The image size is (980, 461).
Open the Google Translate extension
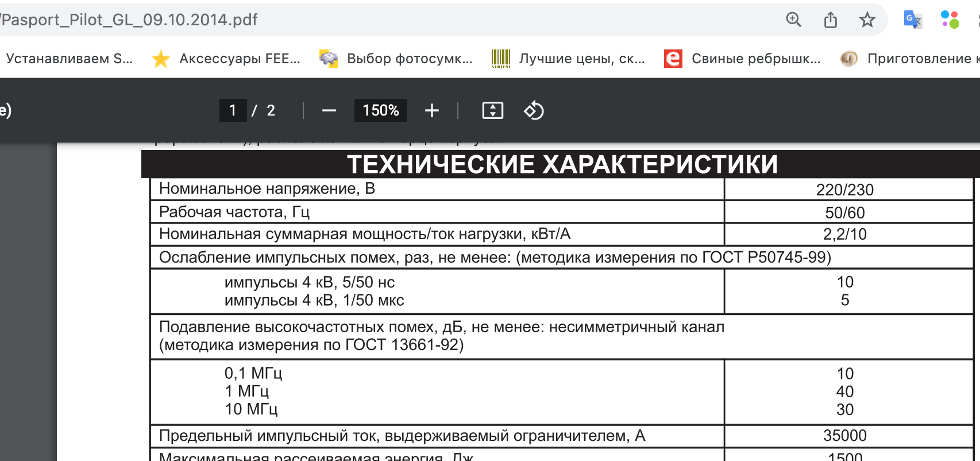point(912,20)
